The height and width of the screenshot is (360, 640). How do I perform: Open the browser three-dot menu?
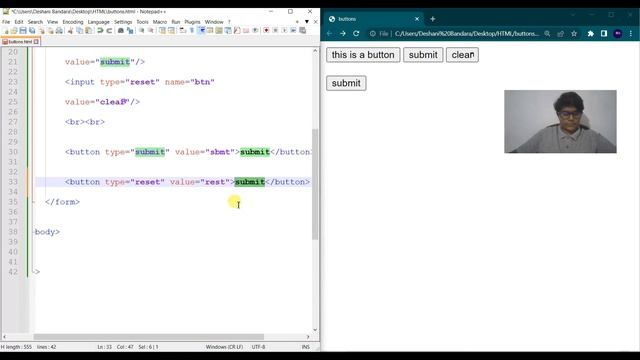pyautogui.click(x=631, y=33)
